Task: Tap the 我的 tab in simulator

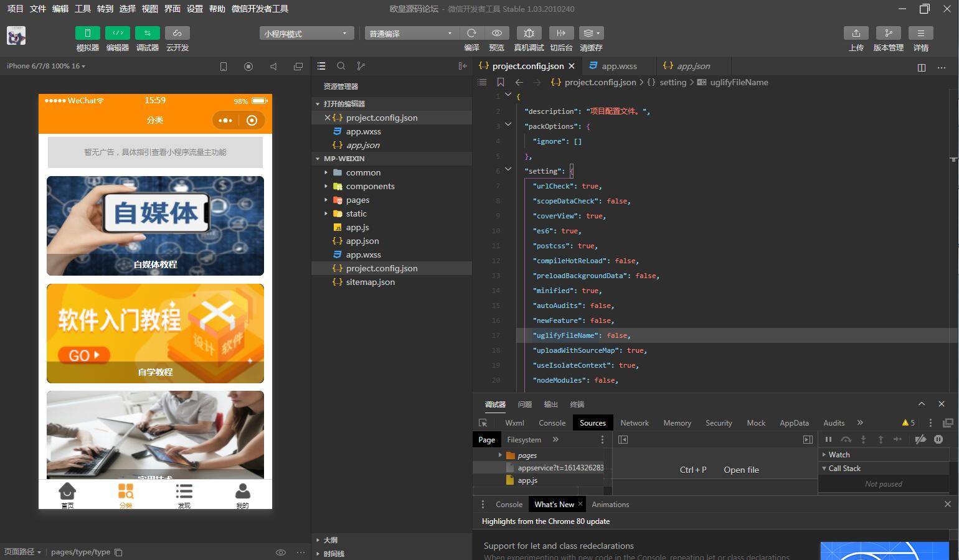Action: (242, 495)
